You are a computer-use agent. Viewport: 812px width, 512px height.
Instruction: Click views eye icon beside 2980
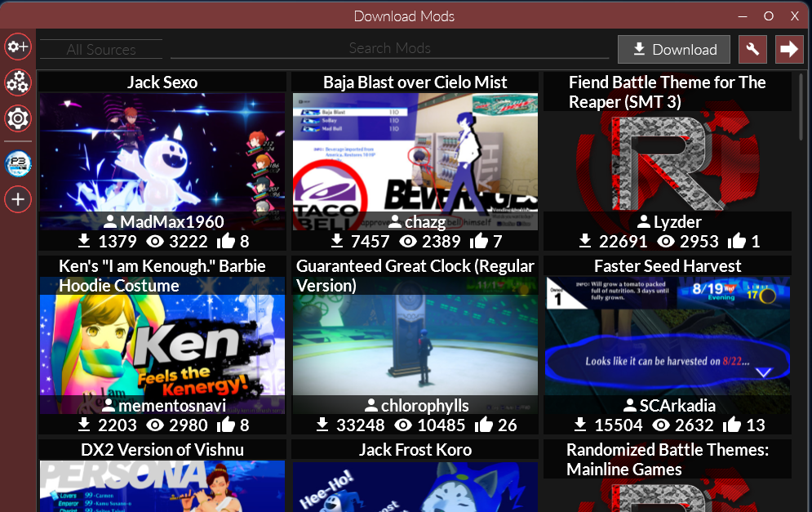click(155, 425)
